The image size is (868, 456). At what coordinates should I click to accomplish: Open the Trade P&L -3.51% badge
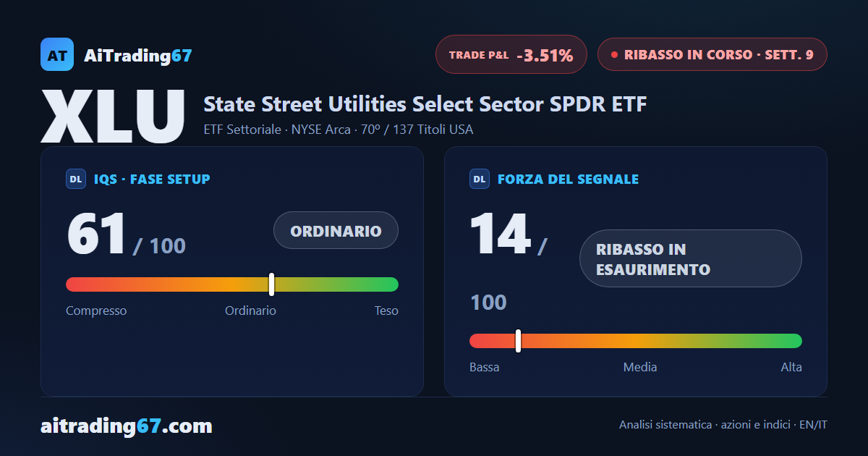point(511,54)
